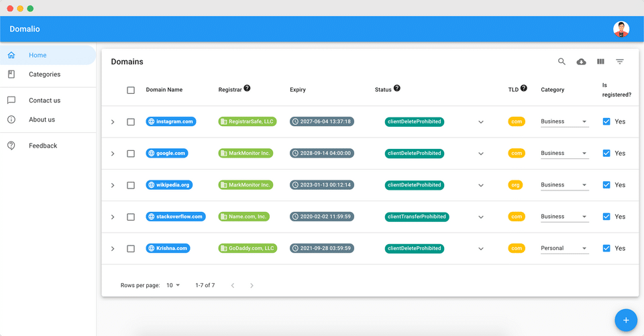The width and height of the screenshot is (644, 336).
Task: Click the clientTransferProhibited status chip
Action: pyautogui.click(x=417, y=217)
